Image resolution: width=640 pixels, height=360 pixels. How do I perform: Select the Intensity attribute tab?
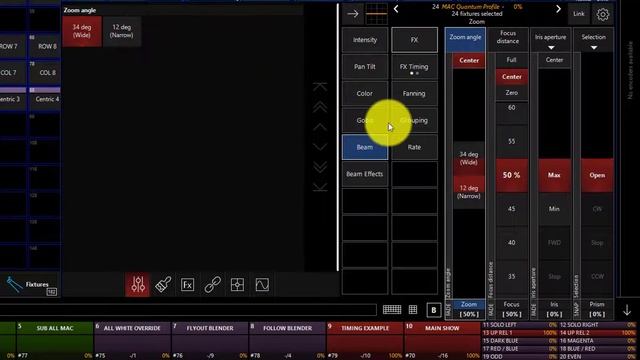click(x=365, y=40)
